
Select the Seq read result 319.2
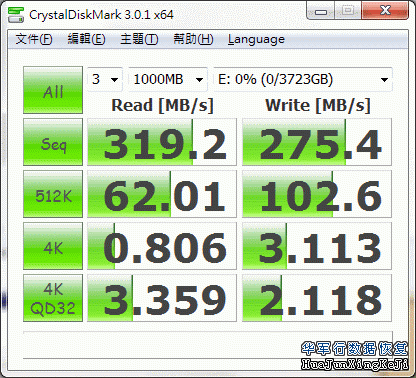click(x=162, y=142)
